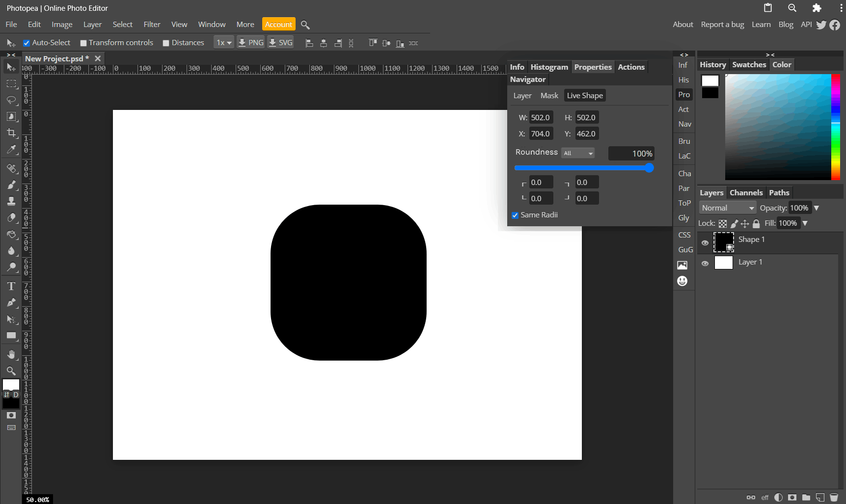Uncheck the Same Radii checkbox
Image resolution: width=846 pixels, height=504 pixels.
pyautogui.click(x=515, y=215)
